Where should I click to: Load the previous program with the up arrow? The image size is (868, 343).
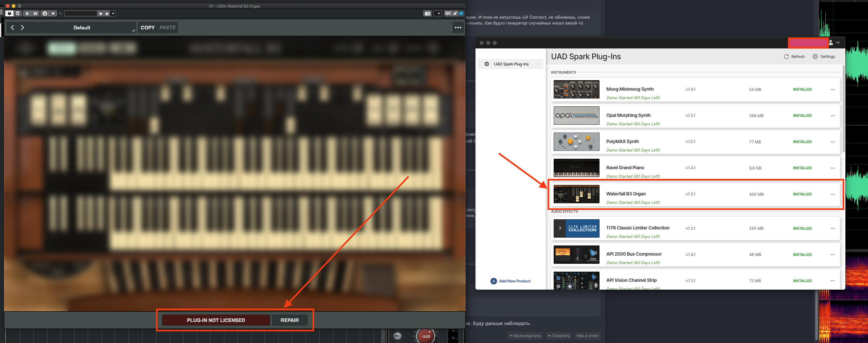click(x=101, y=13)
